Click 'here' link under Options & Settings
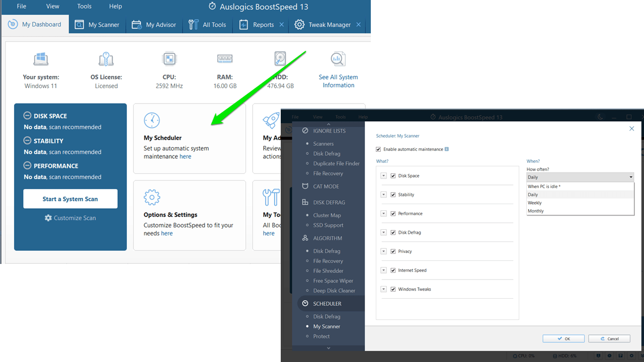 (167, 233)
